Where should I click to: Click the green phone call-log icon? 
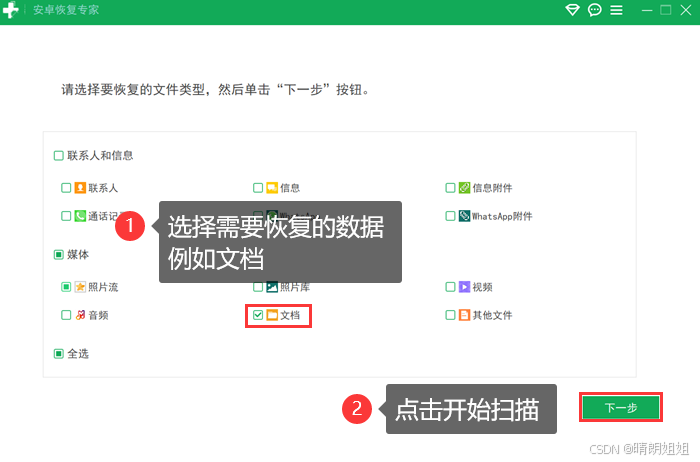pyautogui.click(x=80, y=216)
